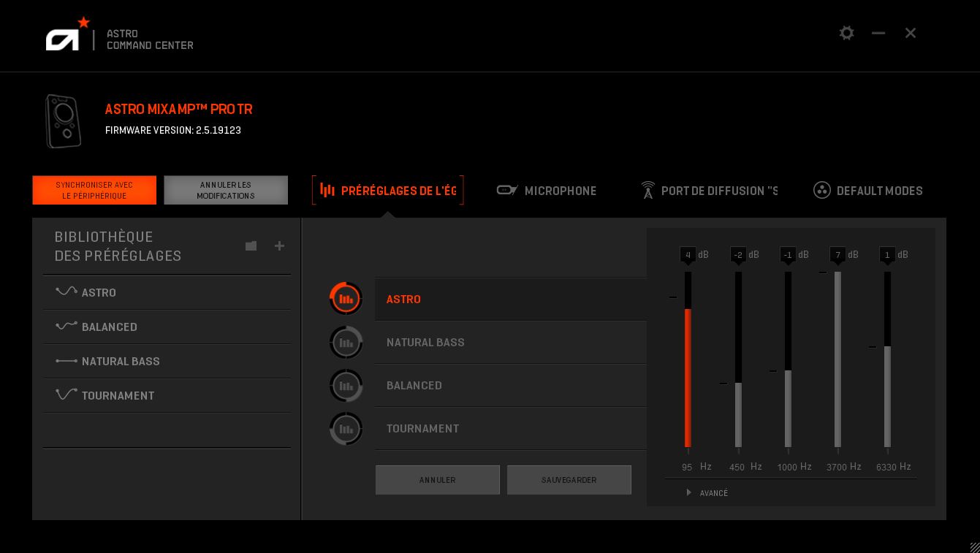Click the Annuler button
Screen dimensions: 980x553
click(438, 480)
